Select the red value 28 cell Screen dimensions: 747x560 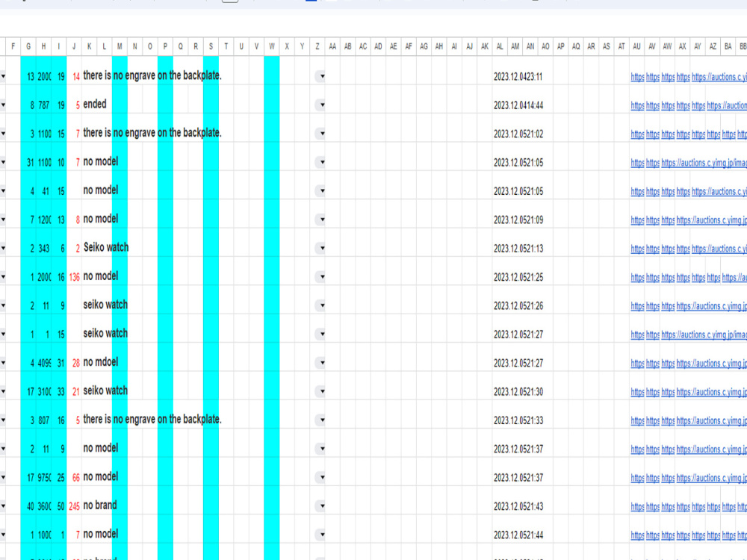[75, 363]
